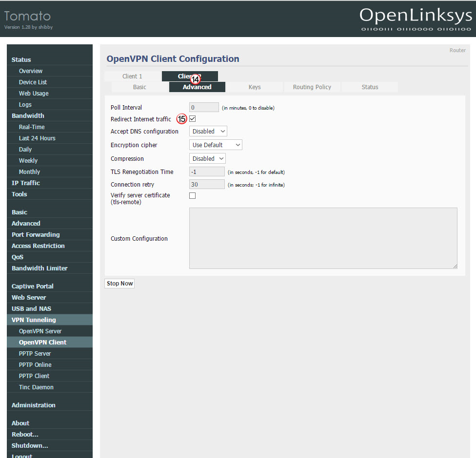The image size is (476, 458).
Task: Open OpenVPN Server in the sidebar
Action: [x=50, y=331]
